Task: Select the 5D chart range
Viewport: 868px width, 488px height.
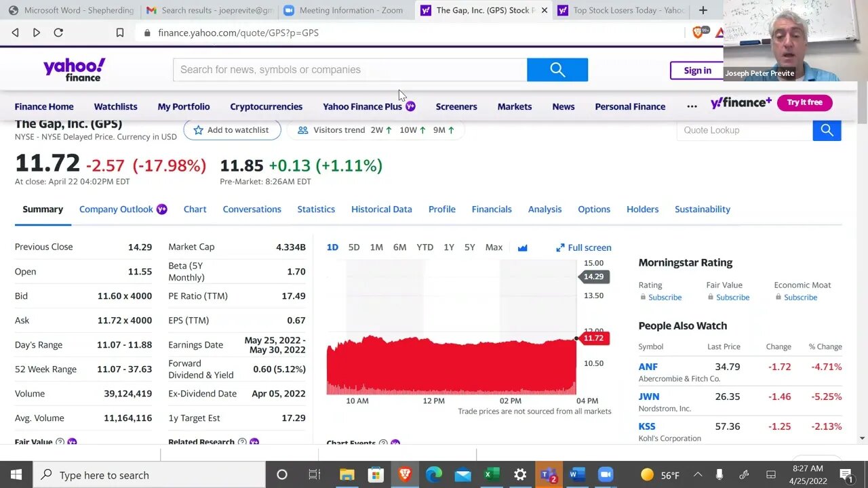Action: coord(354,247)
